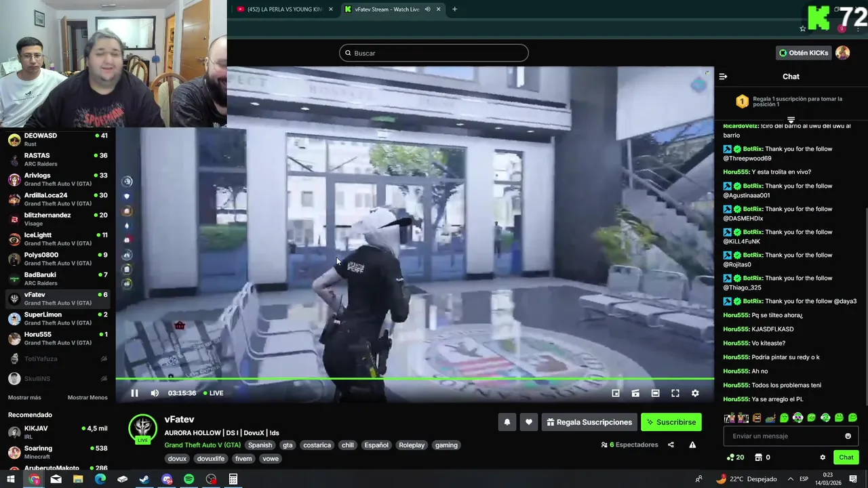
Task: Open Grand Theft Auto V category link
Action: coord(202,445)
